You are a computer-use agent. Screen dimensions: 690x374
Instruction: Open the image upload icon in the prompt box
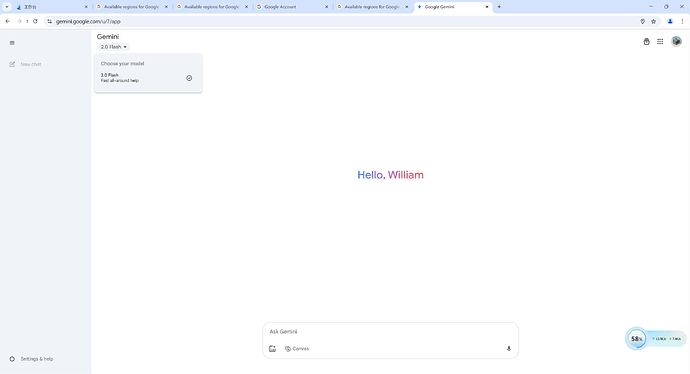(272, 348)
